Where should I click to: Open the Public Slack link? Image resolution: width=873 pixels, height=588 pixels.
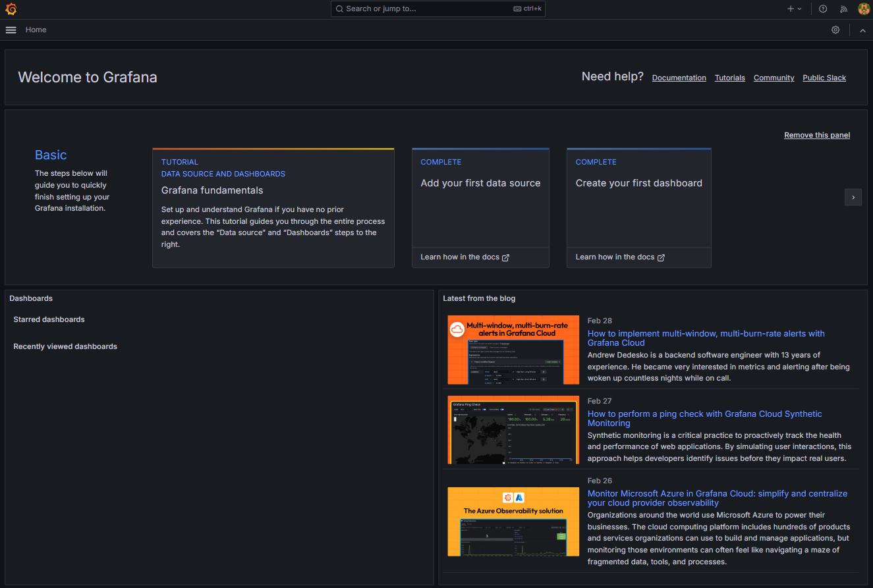pos(824,78)
